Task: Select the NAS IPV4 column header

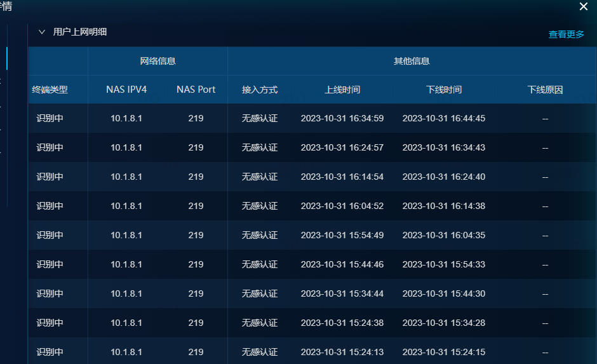Action: coord(126,90)
